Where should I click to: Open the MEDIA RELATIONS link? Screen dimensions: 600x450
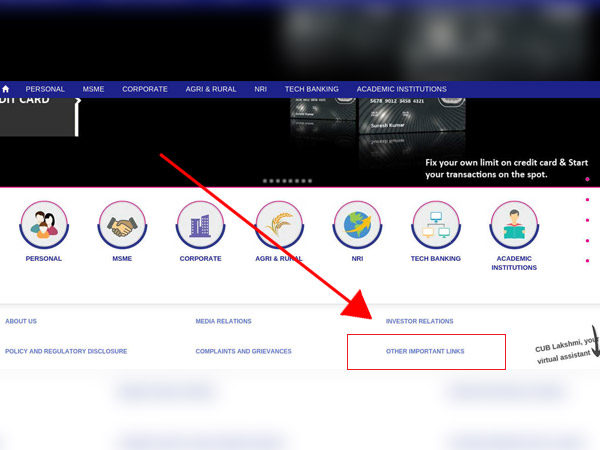[223, 321]
